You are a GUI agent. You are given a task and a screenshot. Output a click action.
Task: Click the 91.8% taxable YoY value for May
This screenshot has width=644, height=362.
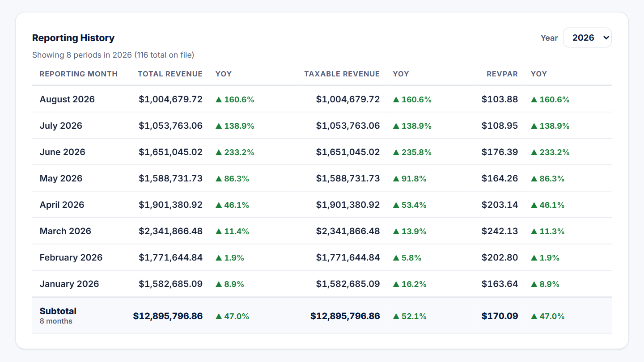(x=410, y=178)
